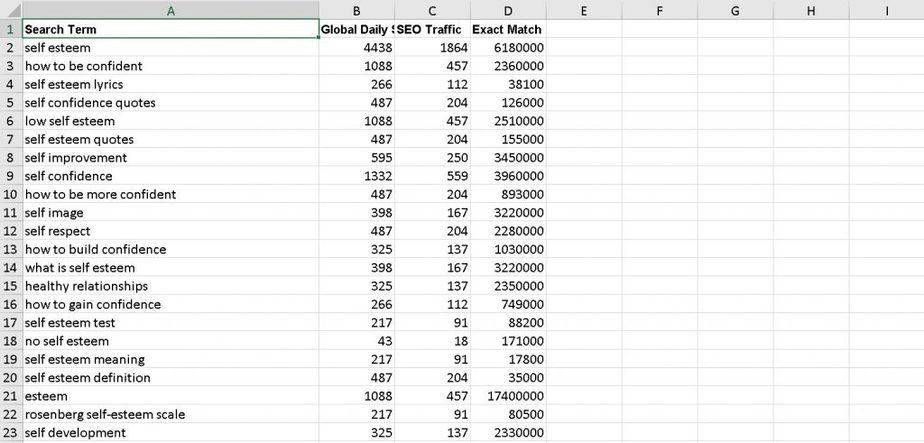Click the value 17400000 in Exact Match
The width and height of the screenshot is (924, 443).
pos(509,396)
